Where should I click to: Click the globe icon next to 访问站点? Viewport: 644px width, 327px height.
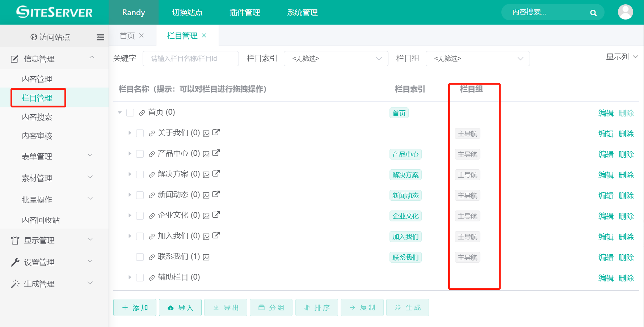tap(34, 37)
